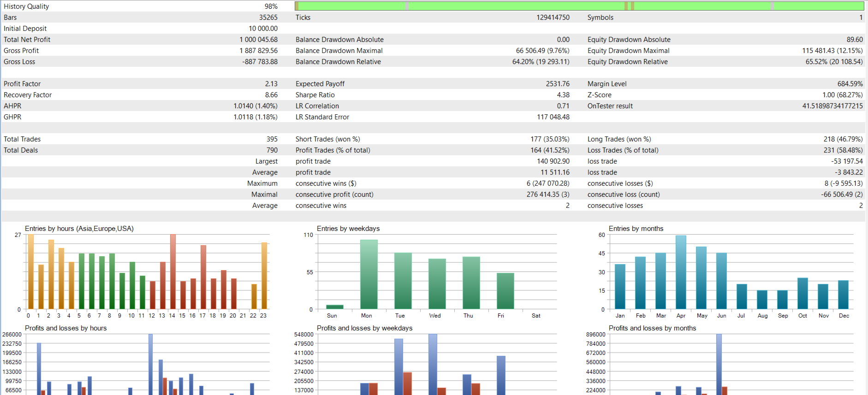Click Equity Drawdown Maximal value 115 481.43 (12.15%)
The image size is (868, 395).
[832, 51]
